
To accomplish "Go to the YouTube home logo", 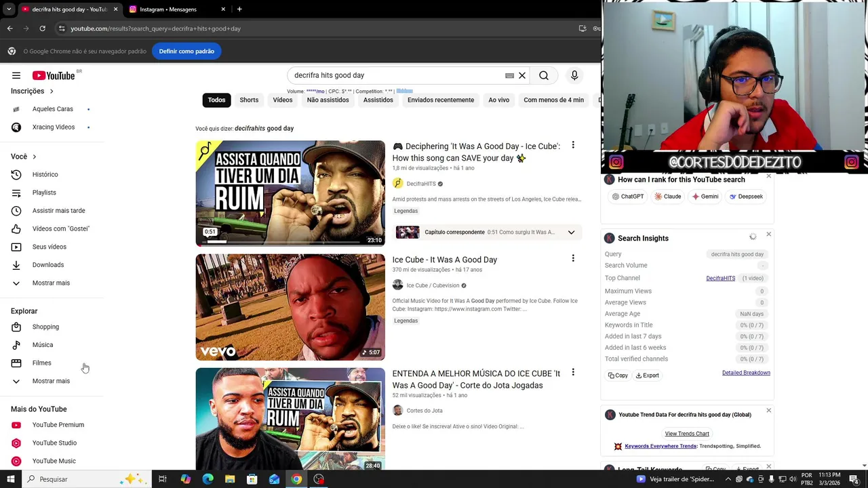I will (54, 75).
